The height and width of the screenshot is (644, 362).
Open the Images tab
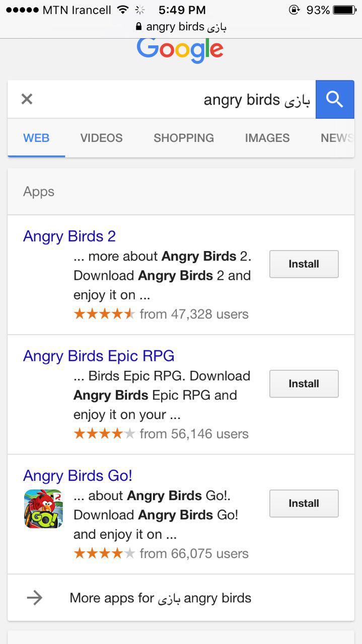coord(267,138)
